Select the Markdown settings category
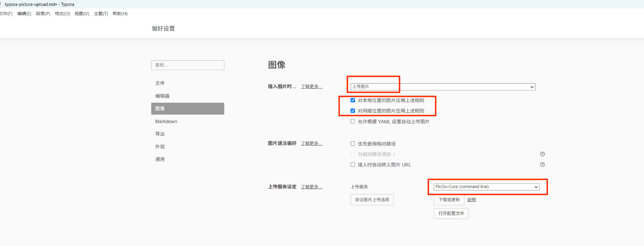The image size is (644, 246). click(x=166, y=121)
